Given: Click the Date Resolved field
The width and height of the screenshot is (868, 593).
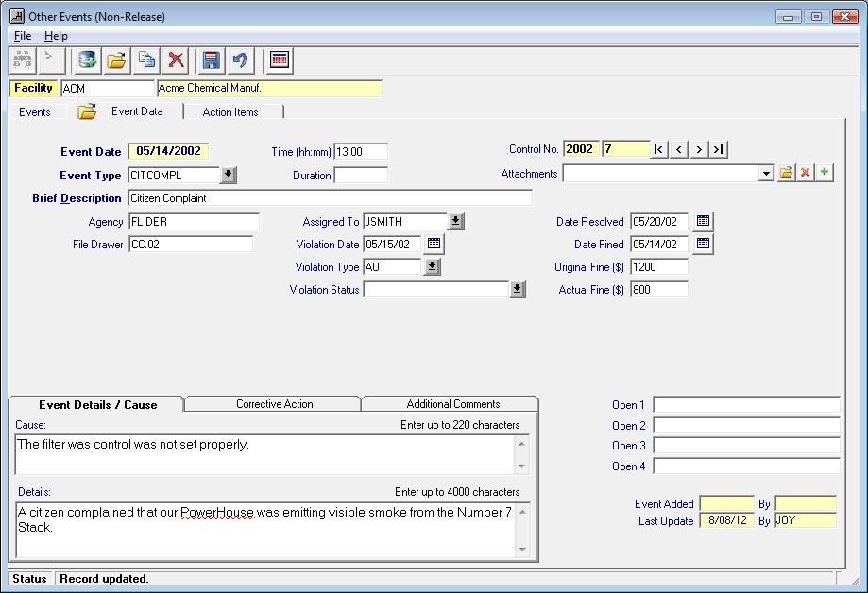Looking at the screenshot, I should [658, 222].
